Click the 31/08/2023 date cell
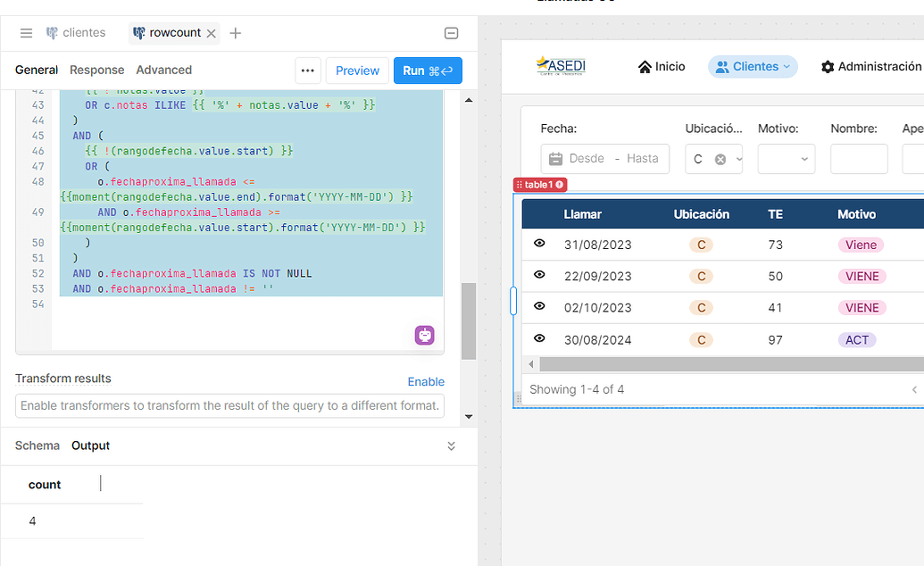Image resolution: width=924 pixels, height=566 pixels. pos(597,245)
